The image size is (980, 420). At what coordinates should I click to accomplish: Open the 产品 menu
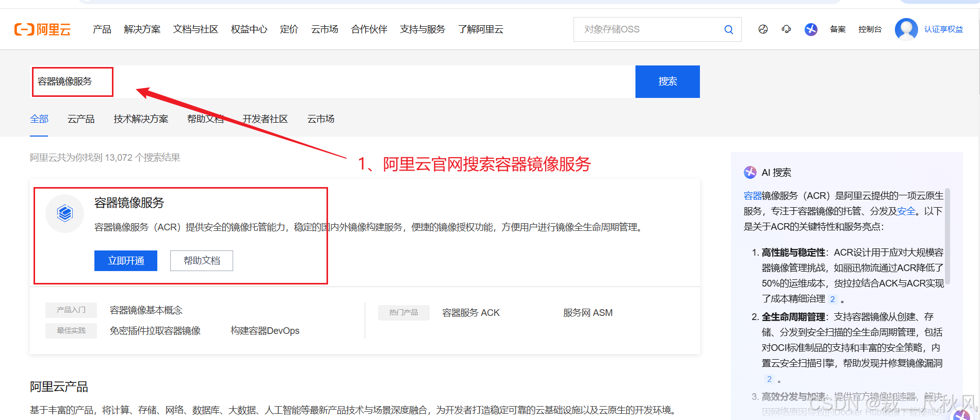(102, 29)
